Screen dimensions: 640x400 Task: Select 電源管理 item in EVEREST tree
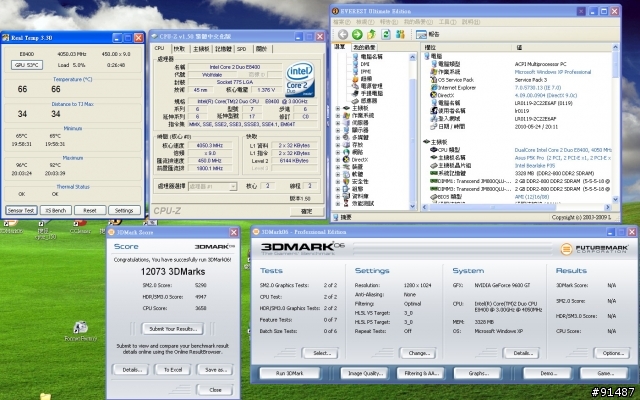[x=367, y=86]
